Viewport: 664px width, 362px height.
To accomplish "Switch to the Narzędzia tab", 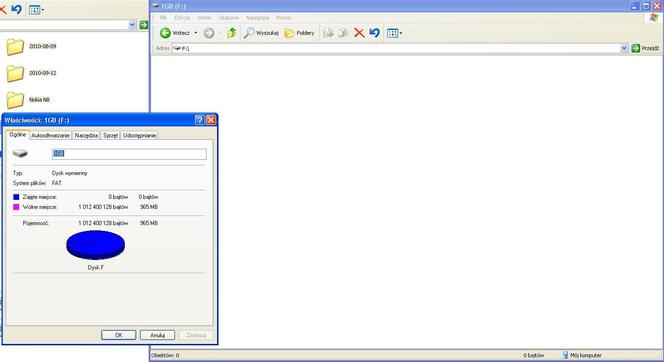I will [x=86, y=135].
